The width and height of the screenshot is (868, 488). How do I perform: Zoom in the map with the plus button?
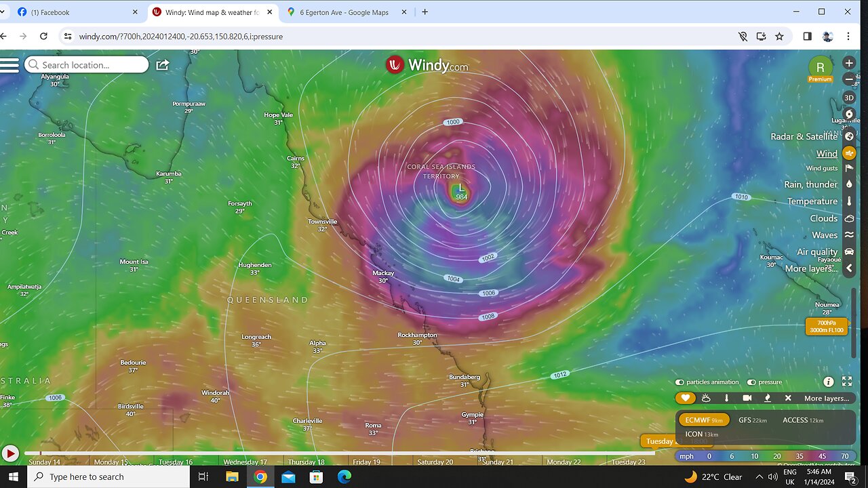click(x=849, y=63)
